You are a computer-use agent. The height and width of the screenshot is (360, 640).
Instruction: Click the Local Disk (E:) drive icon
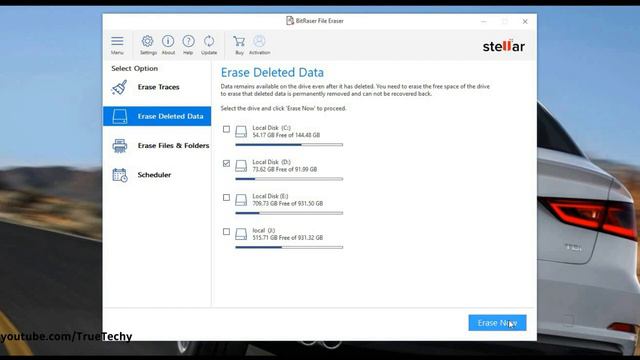point(241,200)
